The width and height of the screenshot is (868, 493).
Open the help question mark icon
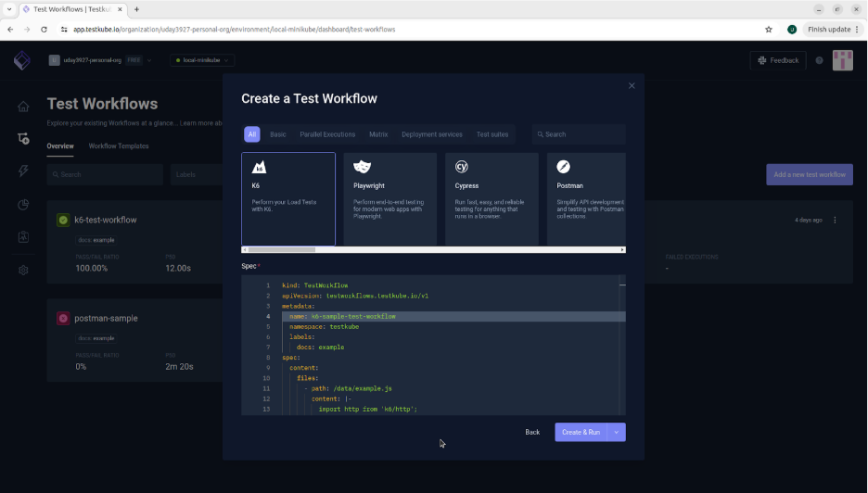click(x=819, y=60)
